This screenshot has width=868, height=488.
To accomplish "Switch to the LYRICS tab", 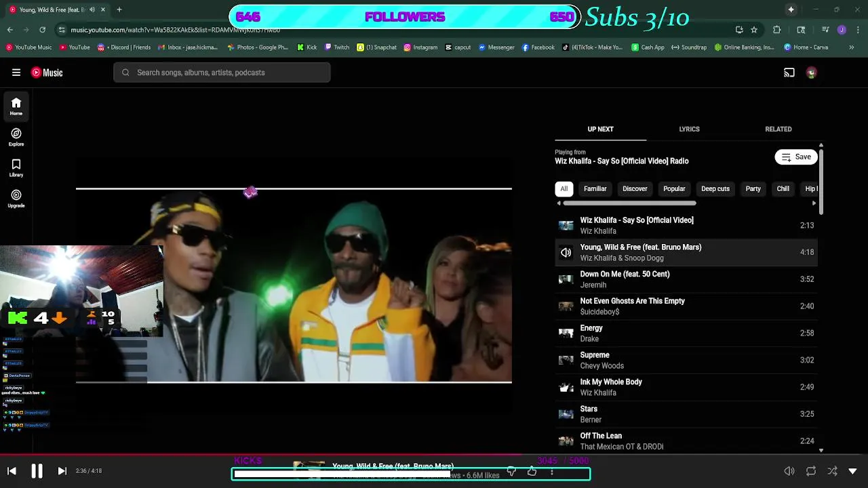I will click(x=689, y=129).
